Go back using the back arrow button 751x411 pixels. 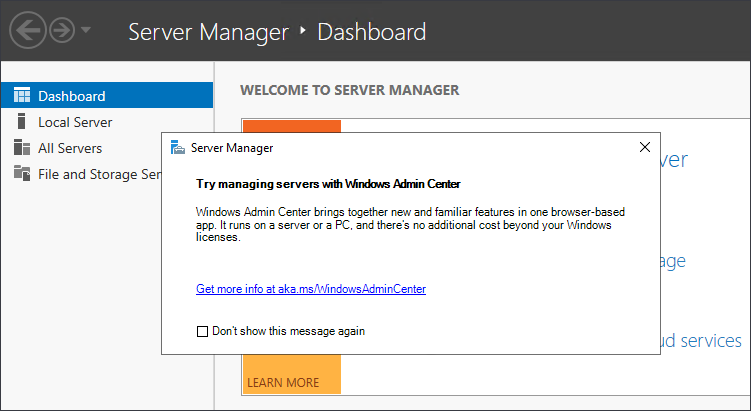(28, 30)
